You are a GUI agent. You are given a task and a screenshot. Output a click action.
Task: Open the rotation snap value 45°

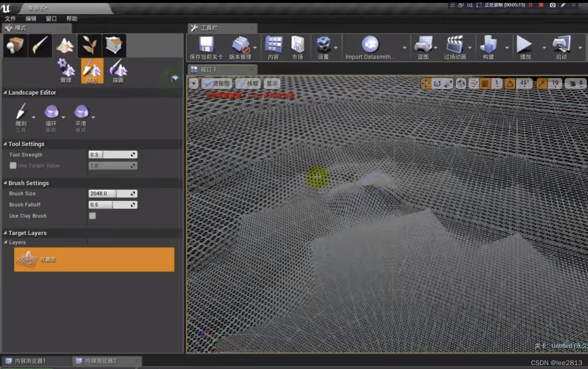(x=524, y=83)
